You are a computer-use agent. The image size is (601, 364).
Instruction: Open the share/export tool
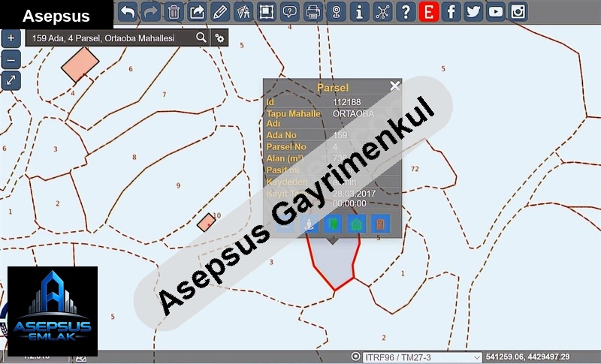pyautogui.click(x=197, y=11)
